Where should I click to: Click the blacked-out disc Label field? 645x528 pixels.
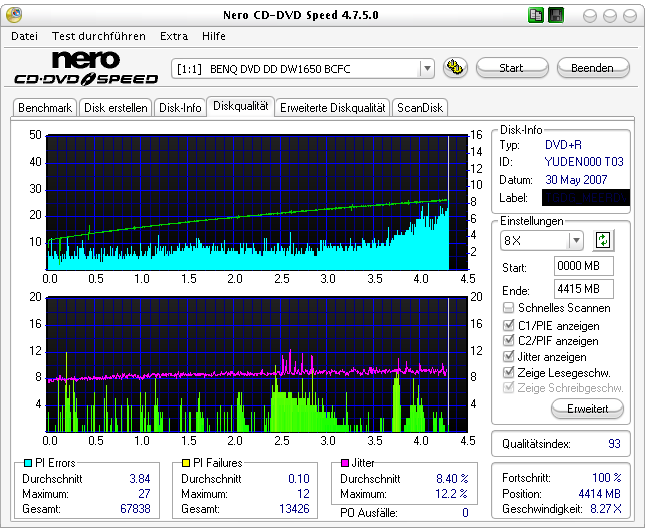(x=586, y=197)
